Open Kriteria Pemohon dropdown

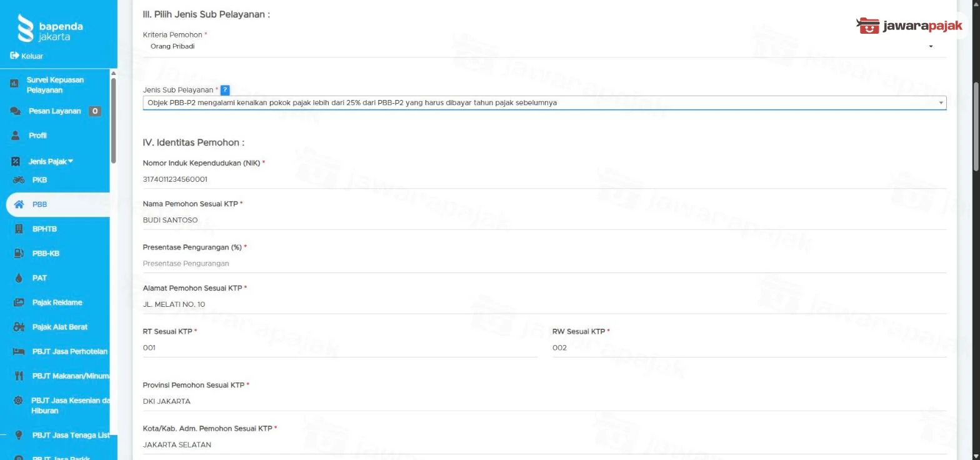(544, 46)
